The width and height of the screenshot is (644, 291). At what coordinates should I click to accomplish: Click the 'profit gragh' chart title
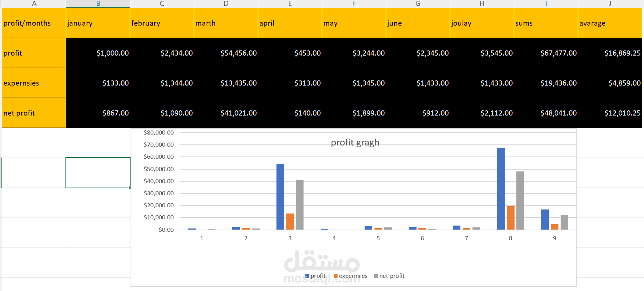355,143
